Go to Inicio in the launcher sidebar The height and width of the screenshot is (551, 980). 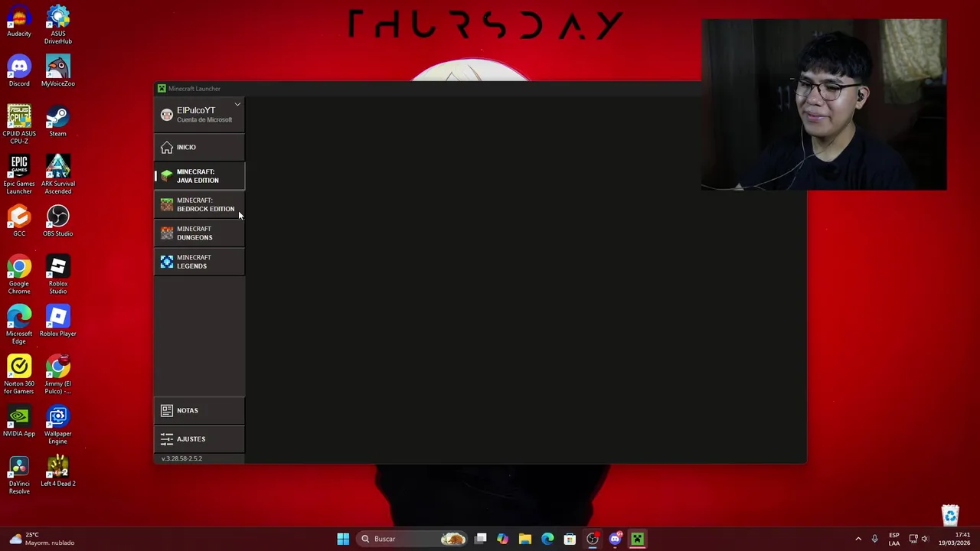[x=200, y=147]
